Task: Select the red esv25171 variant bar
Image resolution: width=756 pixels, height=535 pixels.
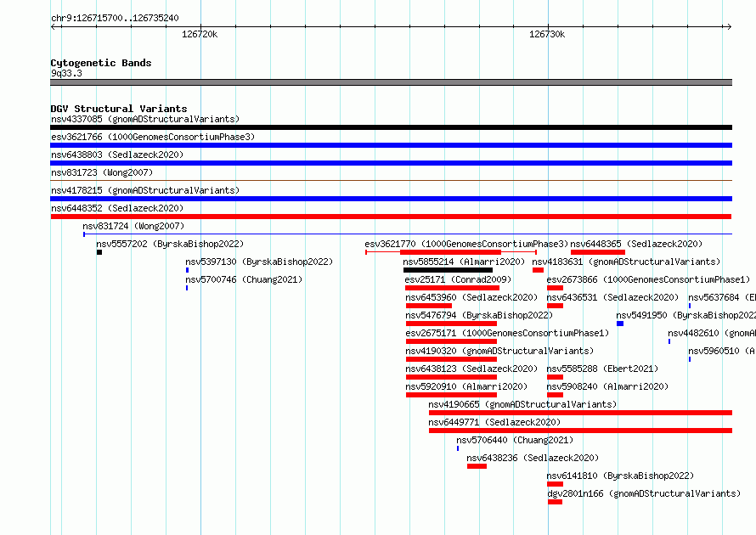Action: point(452,288)
